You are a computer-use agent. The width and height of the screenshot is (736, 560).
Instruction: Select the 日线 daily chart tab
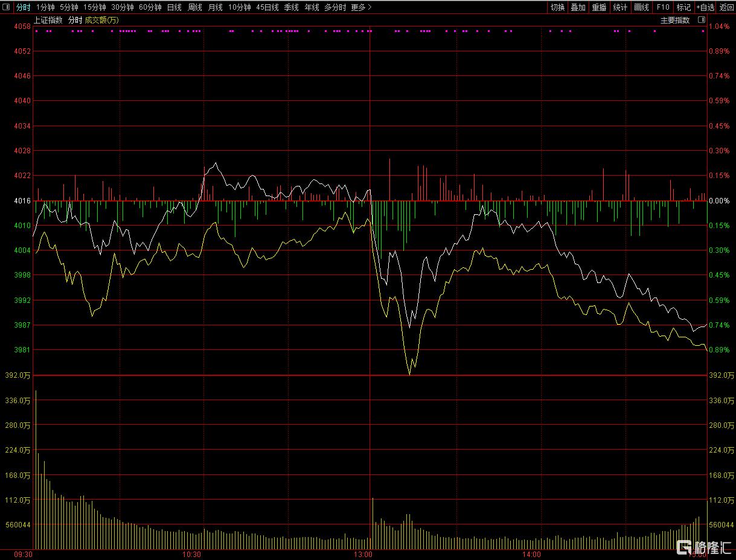[x=174, y=7]
